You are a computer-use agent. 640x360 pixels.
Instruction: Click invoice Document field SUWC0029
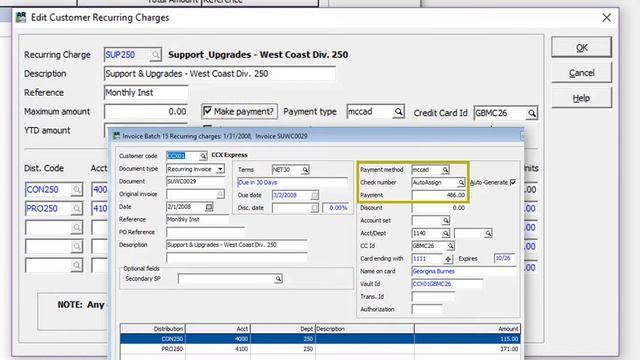click(x=195, y=182)
